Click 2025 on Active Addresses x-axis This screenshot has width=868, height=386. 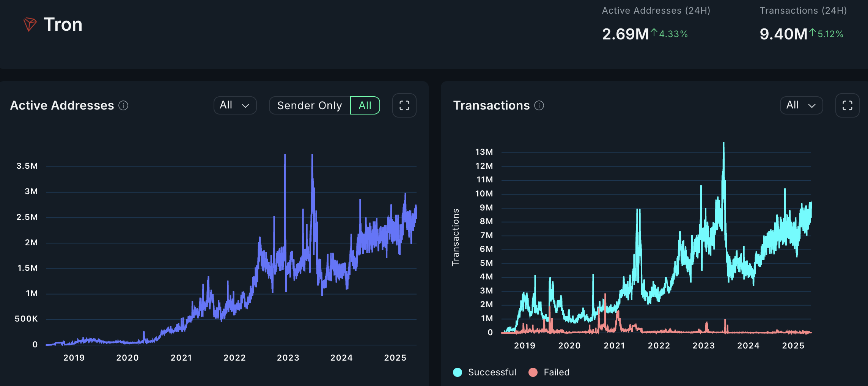tap(395, 358)
